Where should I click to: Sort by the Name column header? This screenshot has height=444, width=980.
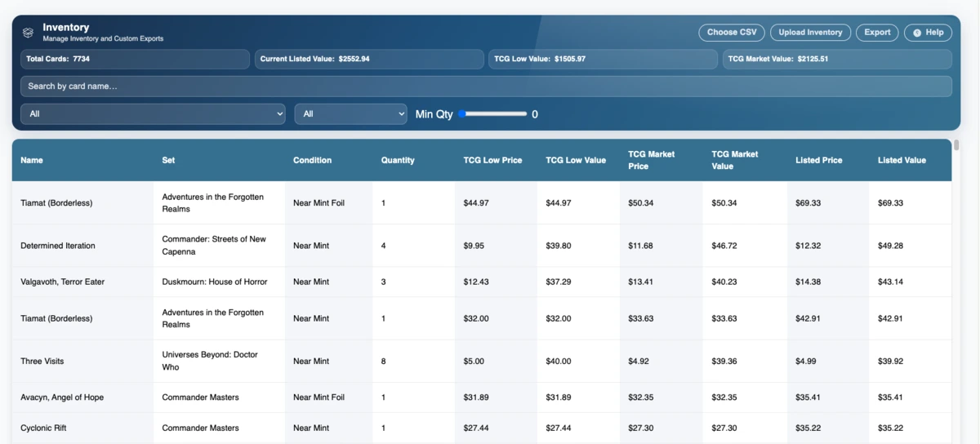click(x=32, y=160)
